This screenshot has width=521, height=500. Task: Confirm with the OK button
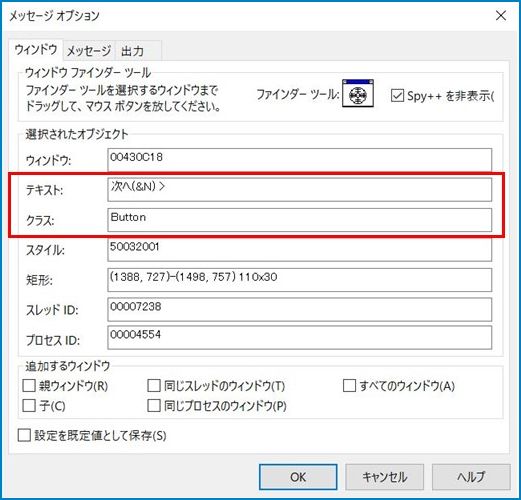[x=298, y=477]
